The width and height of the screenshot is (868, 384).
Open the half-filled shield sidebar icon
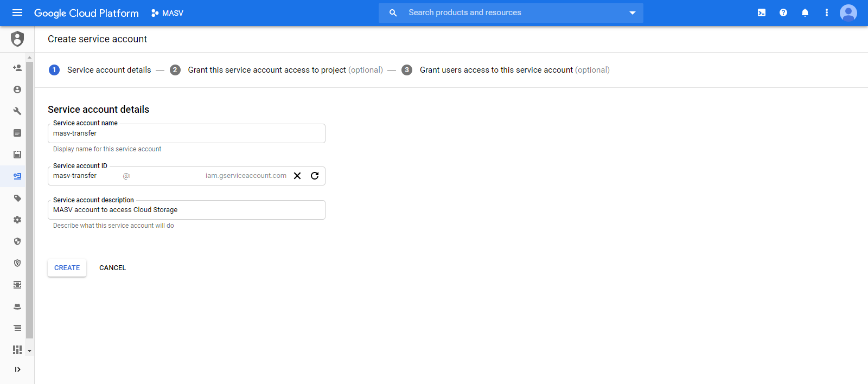coord(17,241)
